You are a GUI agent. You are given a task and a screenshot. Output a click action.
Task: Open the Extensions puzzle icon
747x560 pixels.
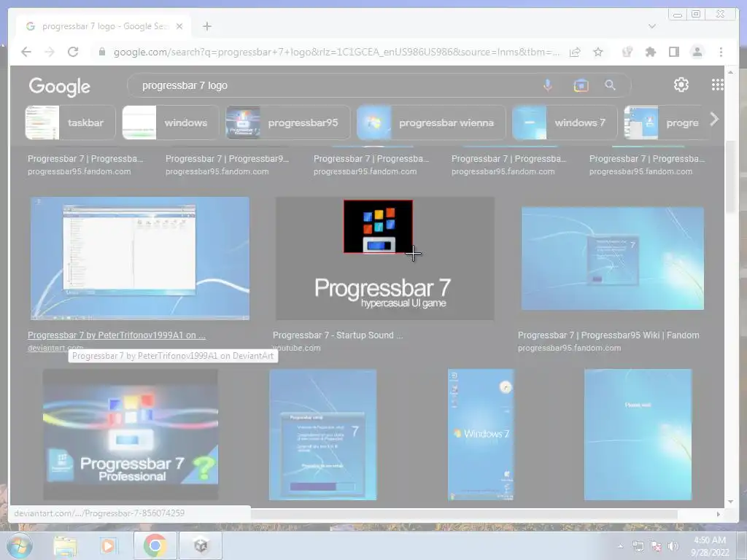pyautogui.click(x=650, y=52)
